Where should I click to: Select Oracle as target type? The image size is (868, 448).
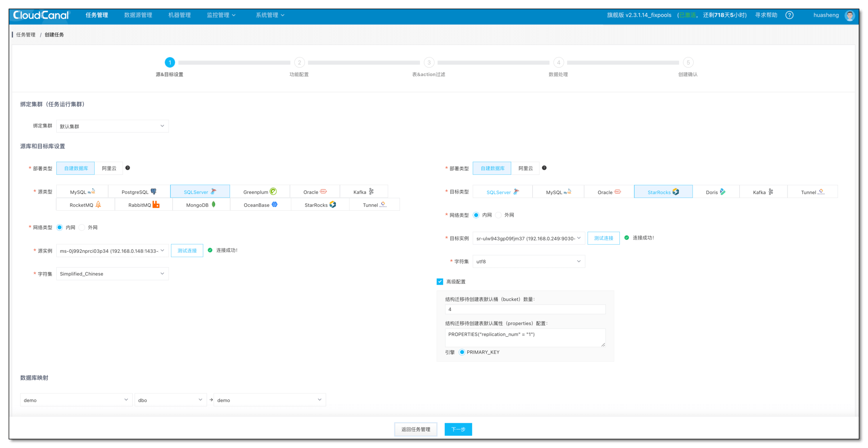coord(609,192)
